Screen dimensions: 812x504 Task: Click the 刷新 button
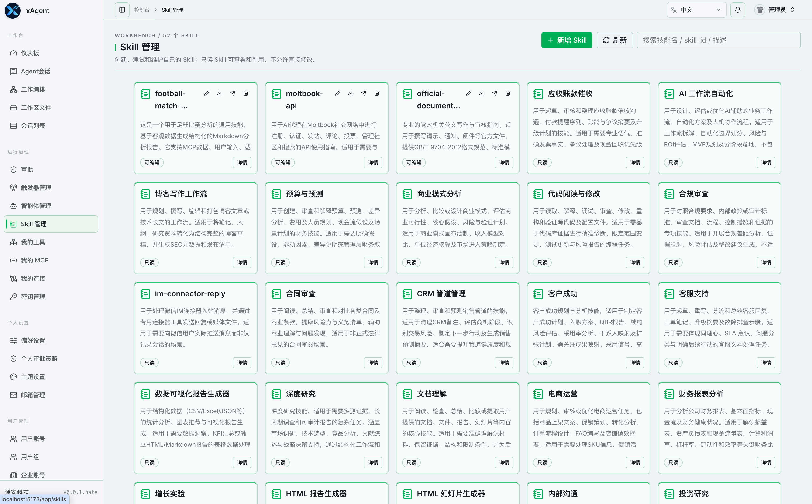[615, 40]
